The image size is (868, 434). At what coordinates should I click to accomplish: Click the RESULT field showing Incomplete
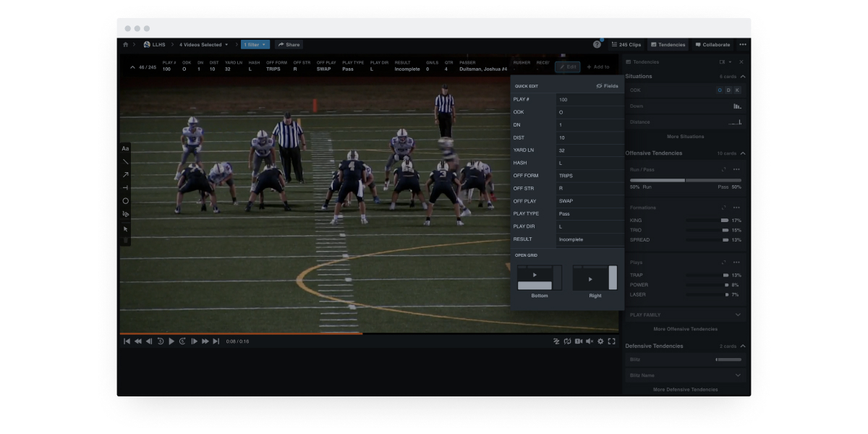point(590,239)
